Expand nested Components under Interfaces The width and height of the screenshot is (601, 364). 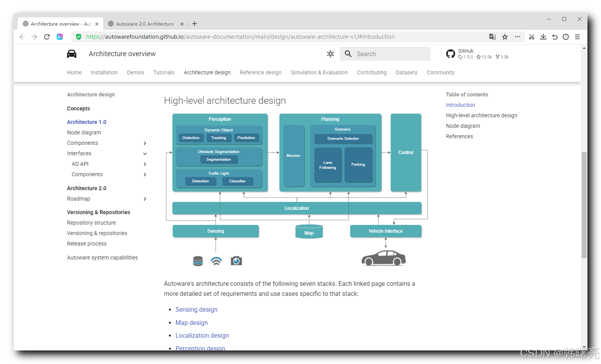coord(145,175)
